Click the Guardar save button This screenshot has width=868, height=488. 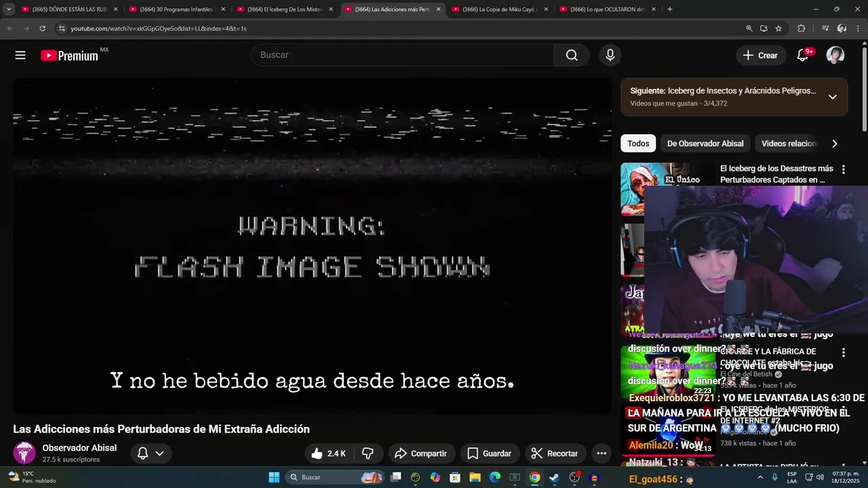coord(489,453)
